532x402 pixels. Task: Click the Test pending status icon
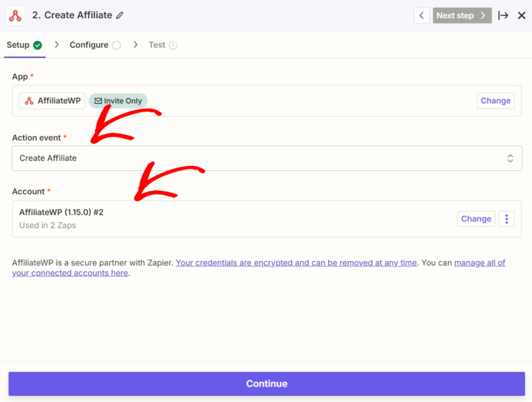point(173,45)
